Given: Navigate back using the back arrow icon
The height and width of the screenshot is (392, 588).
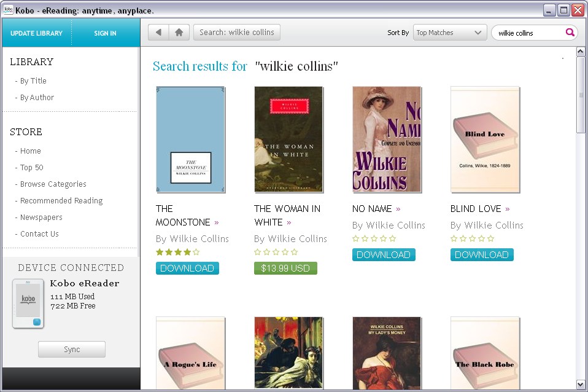Looking at the screenshot, I should [158, 32].
